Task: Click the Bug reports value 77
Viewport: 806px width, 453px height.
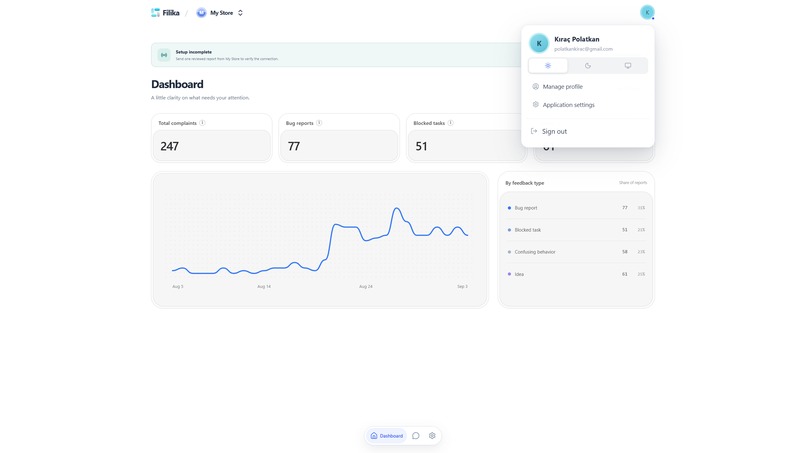Action: (294, 147)
